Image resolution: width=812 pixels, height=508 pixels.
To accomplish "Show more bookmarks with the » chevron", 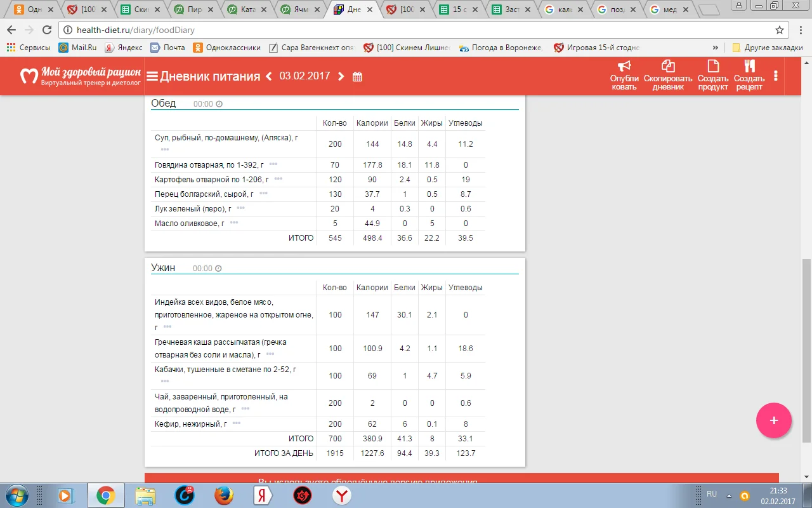I will tap(716, 48).
